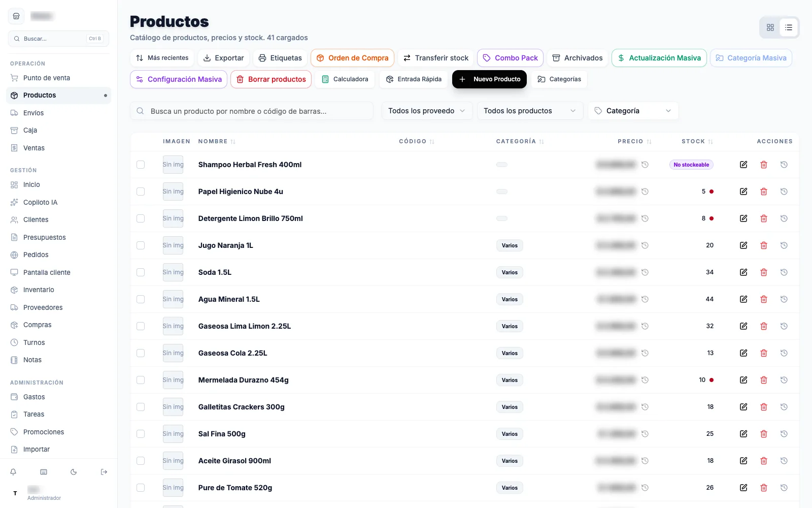Sort products by Stock column

pos(697,141)
